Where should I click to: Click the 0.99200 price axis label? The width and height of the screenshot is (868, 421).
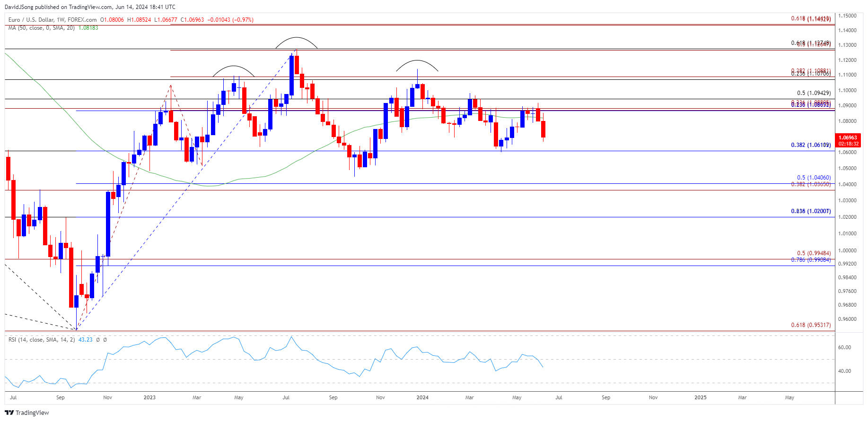[x=847, y=264]
